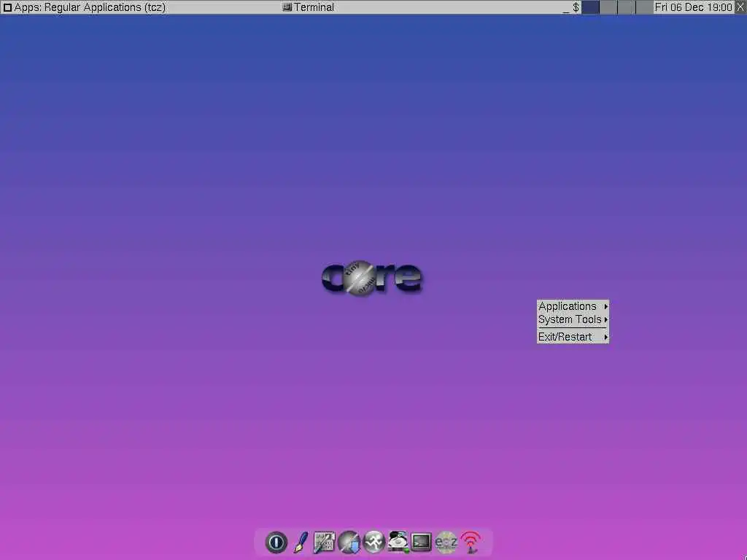Screen dimensions: 747x560
Task: Open the ezremaster disc icon in dock
Action: point(446,542)
